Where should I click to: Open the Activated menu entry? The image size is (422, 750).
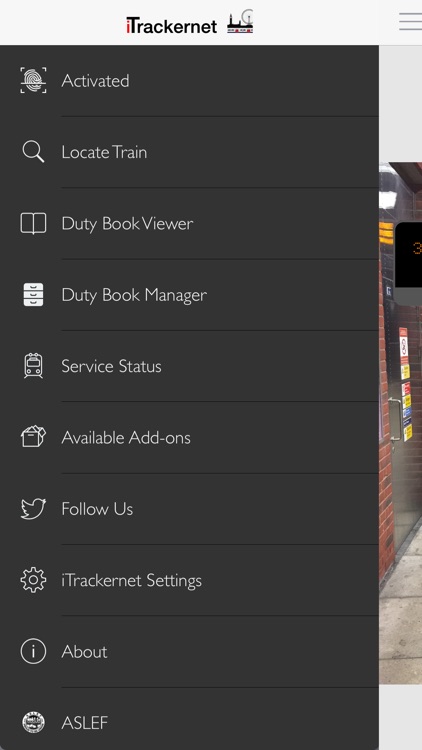click(189, 80)
